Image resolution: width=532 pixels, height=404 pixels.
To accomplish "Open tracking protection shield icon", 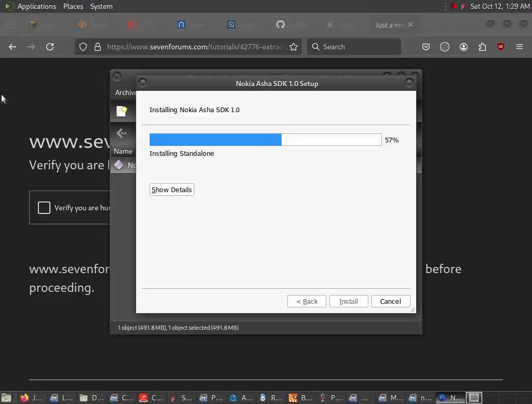I will pyautogui.click(x=83, y=47).
